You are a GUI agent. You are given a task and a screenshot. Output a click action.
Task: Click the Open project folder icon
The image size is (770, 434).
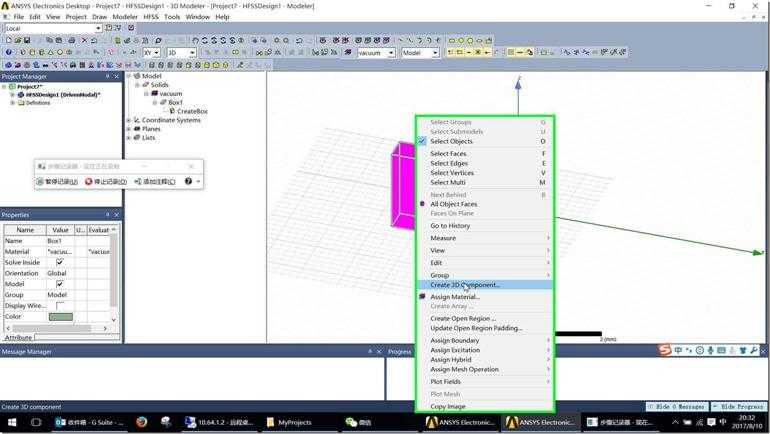18,40
